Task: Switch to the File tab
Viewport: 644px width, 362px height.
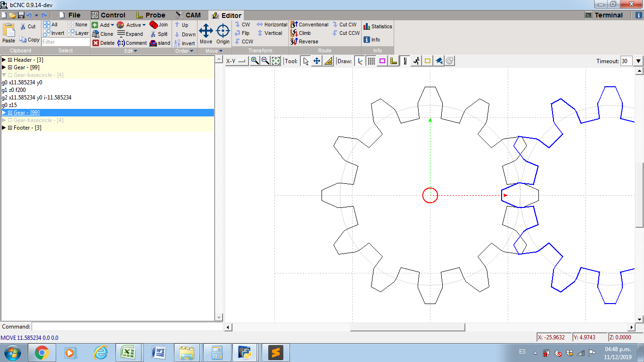Action: click(x=69, y=15)
